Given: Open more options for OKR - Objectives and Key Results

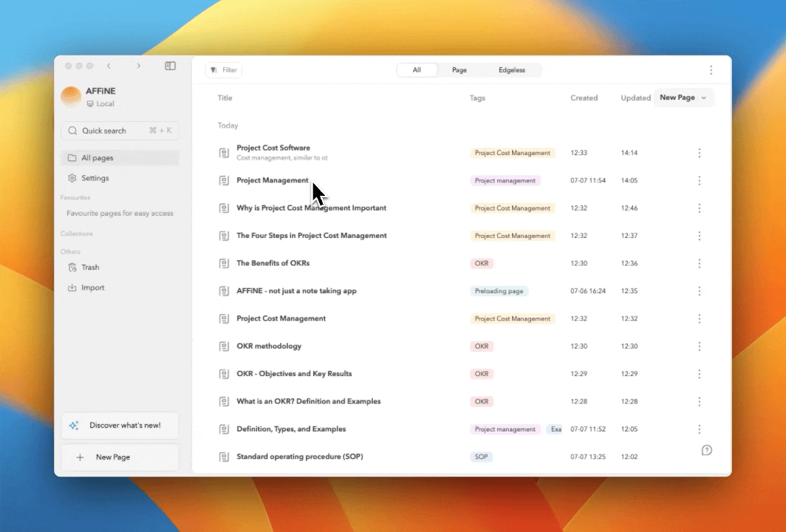Looking at the screenshot, I should coord(700,374).
